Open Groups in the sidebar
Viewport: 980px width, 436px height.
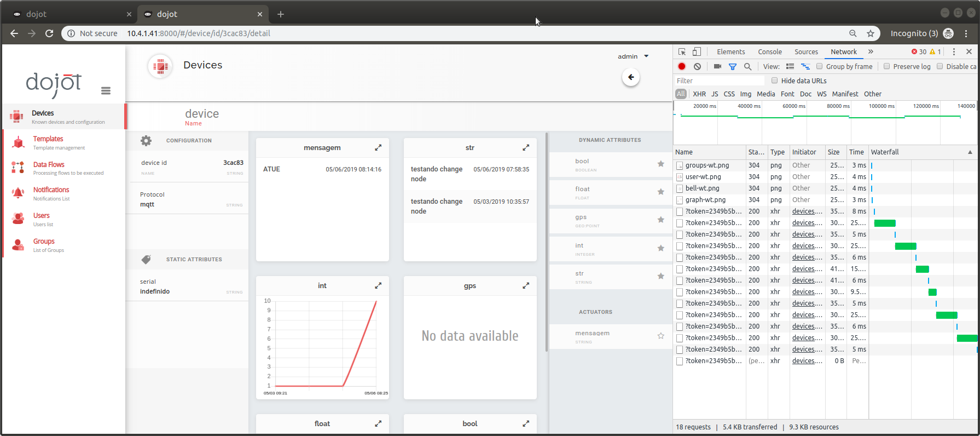coord(64,245)
